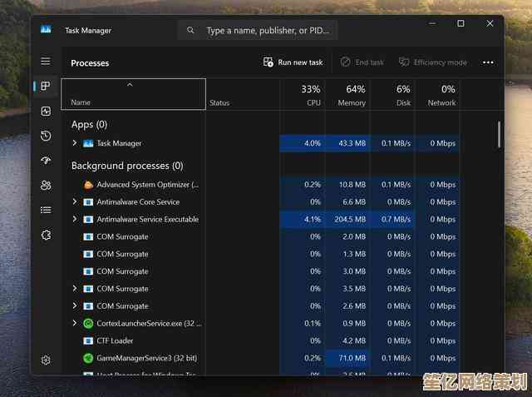Open the Performance page from sidebar

tap(46, 112)
